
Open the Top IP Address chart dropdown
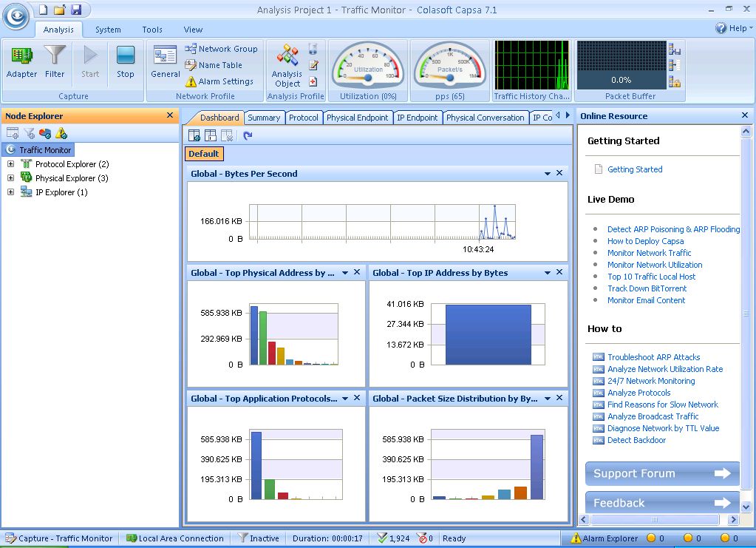tap(548, 273)
